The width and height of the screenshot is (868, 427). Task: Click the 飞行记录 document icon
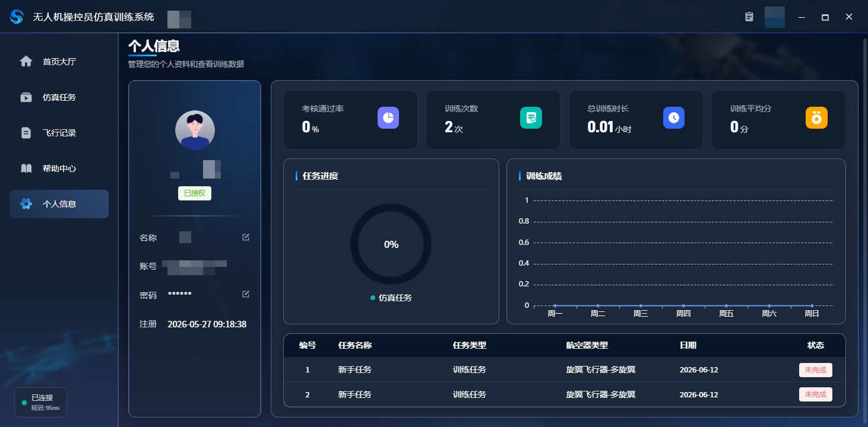coord(26,132)
